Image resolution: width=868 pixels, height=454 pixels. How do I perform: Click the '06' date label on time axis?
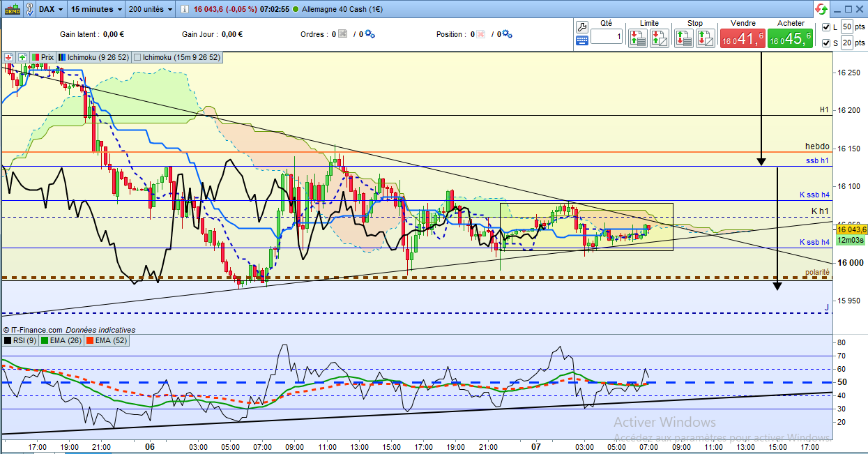[149, 446]
